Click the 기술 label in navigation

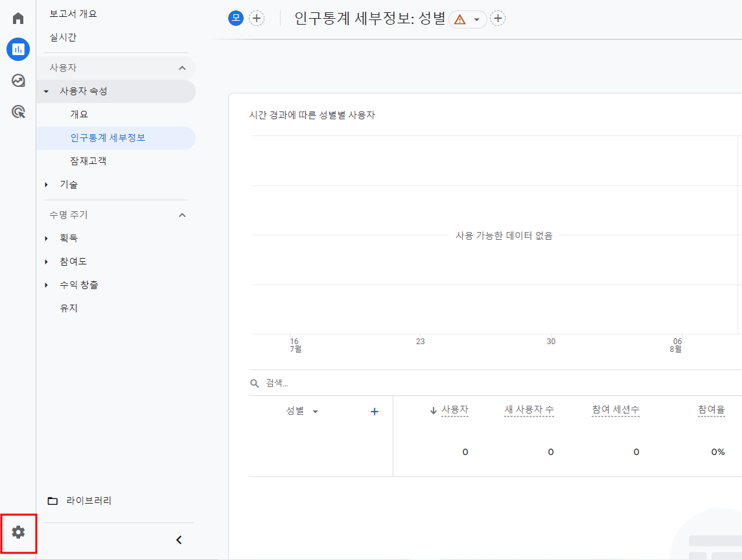click(x=69, y=185)
